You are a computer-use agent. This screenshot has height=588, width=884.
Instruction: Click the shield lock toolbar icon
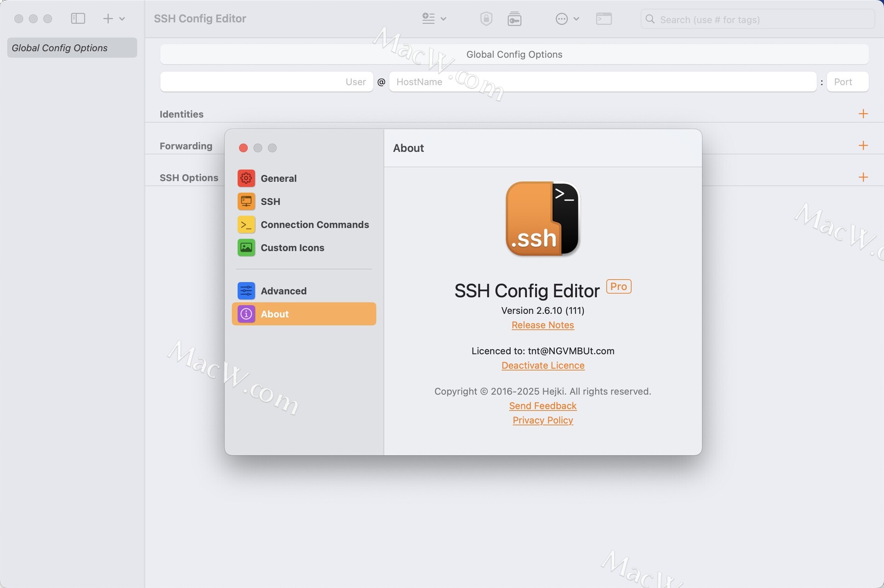486,19
